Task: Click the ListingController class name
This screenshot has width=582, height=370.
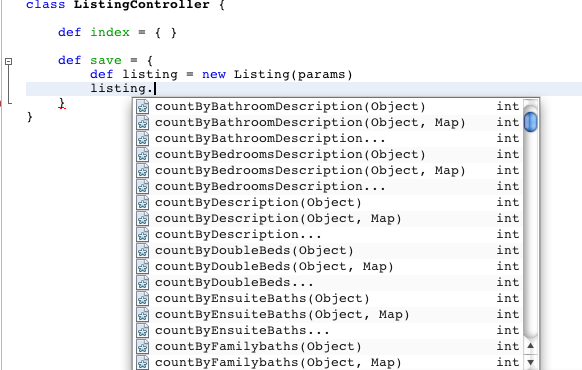Action: tap(141, 5)
